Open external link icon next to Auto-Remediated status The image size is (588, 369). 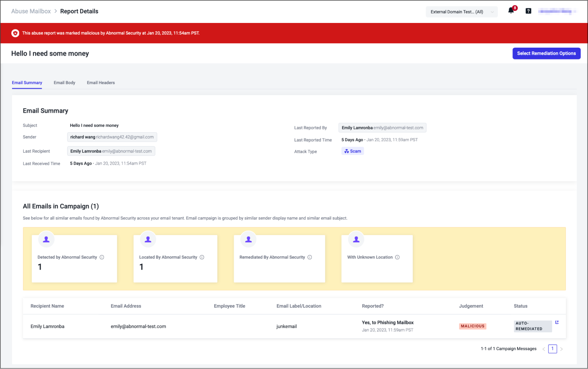(x=557, y=322)
